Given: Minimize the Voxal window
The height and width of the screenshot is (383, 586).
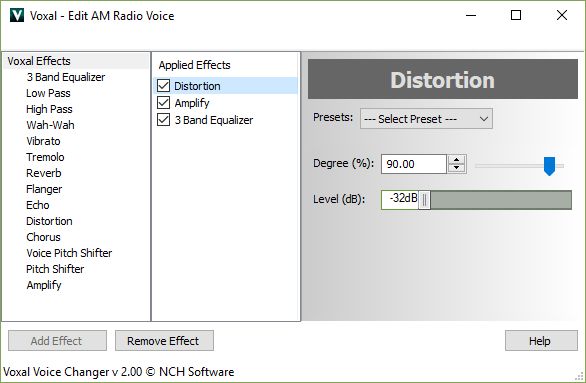Looking at the screenshot, I should coord(471,15).
